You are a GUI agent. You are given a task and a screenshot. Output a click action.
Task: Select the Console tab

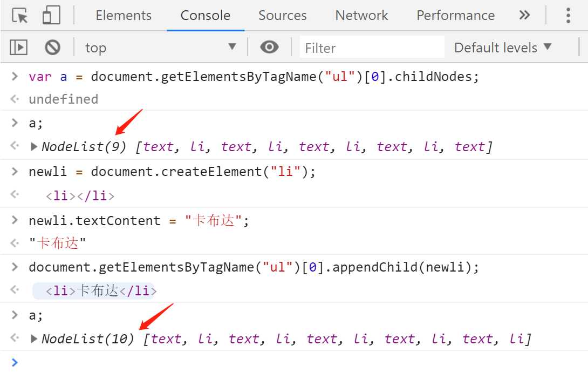coord(206,16)
